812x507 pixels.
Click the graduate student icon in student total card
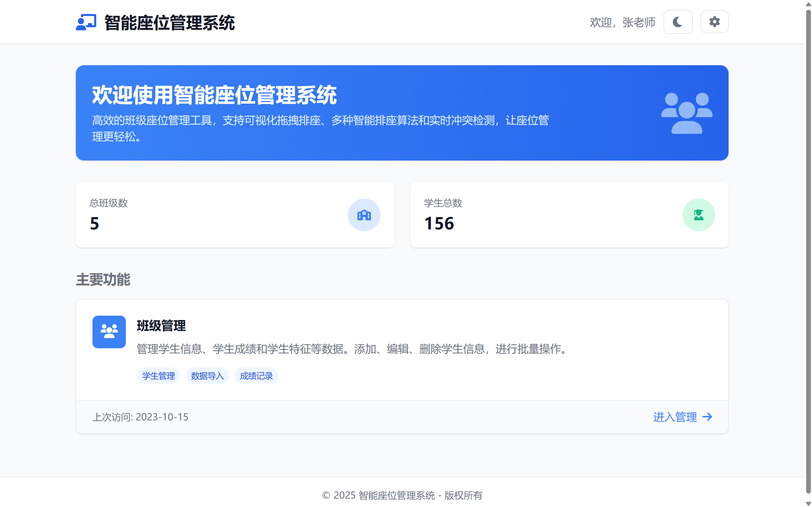pyautogui.click(x=698, y=215)
